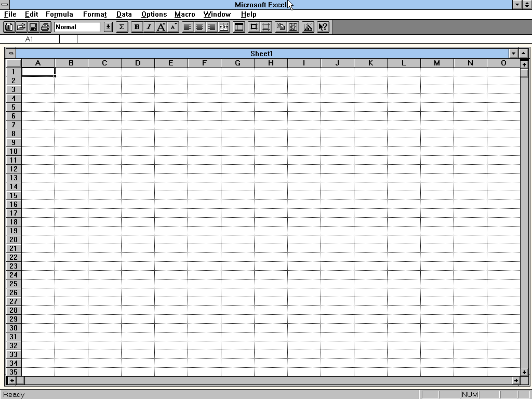Viewport: 532px width, 399px height.
Task: Select column A header
Action: point(38,63)
